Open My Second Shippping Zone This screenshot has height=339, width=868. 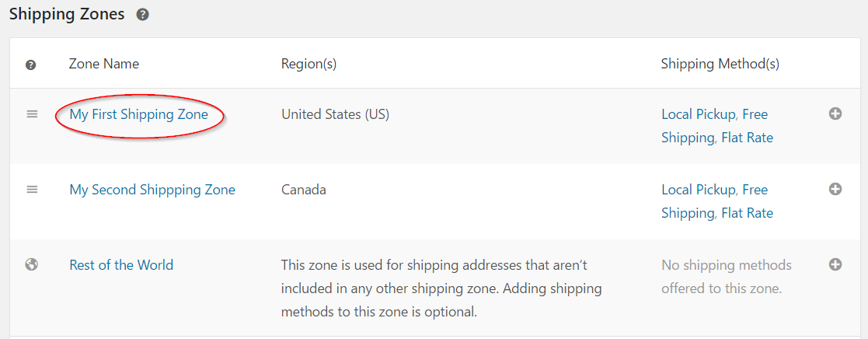152,190
